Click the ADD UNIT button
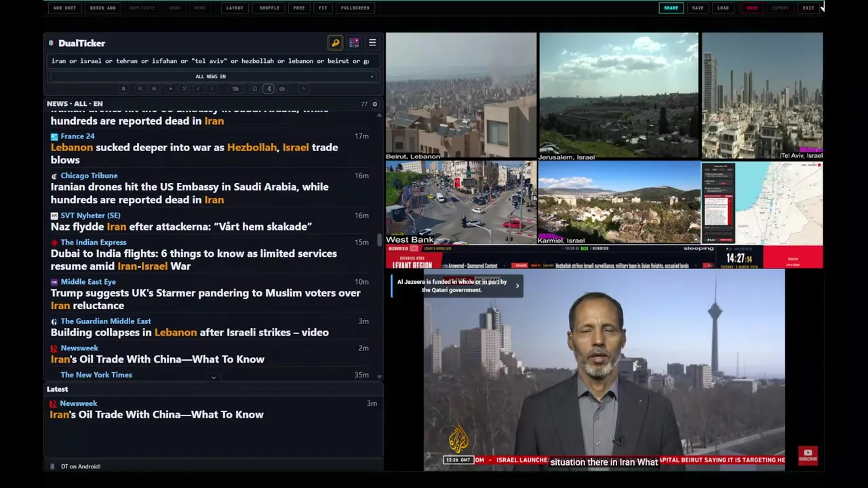Screen dimensions: 868x488 (x=64, y=8)
